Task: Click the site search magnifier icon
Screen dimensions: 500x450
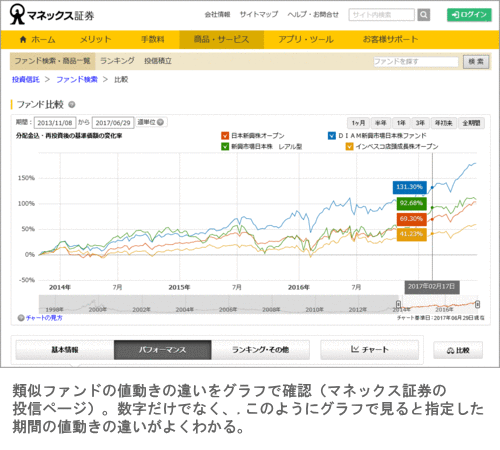Action: [x=424, y=15]
